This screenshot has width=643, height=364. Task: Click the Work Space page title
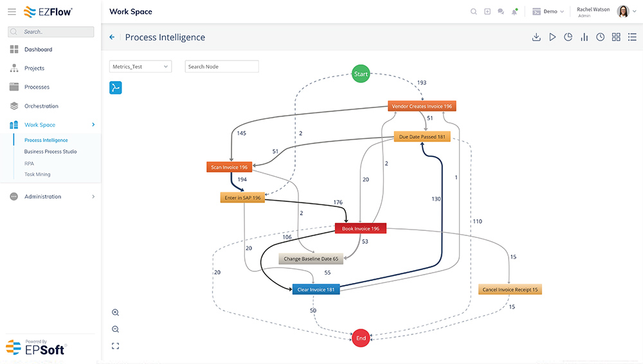[131, 12]
